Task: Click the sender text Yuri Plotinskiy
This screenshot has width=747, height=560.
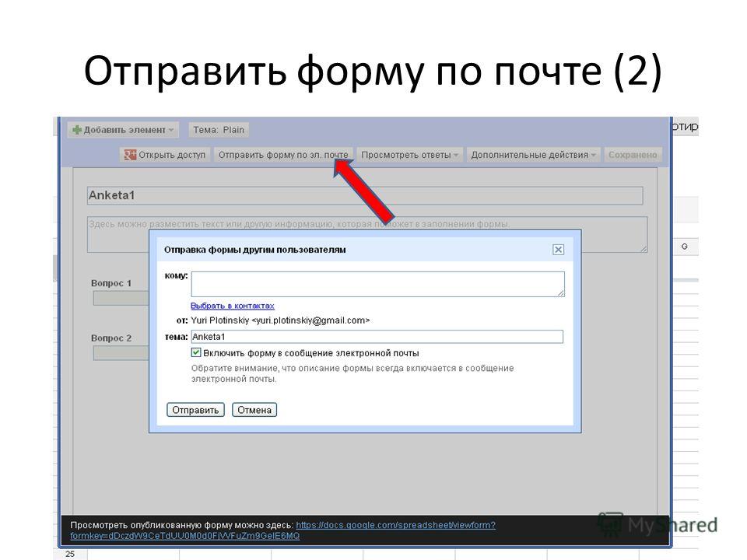Action: coord(280,320)
